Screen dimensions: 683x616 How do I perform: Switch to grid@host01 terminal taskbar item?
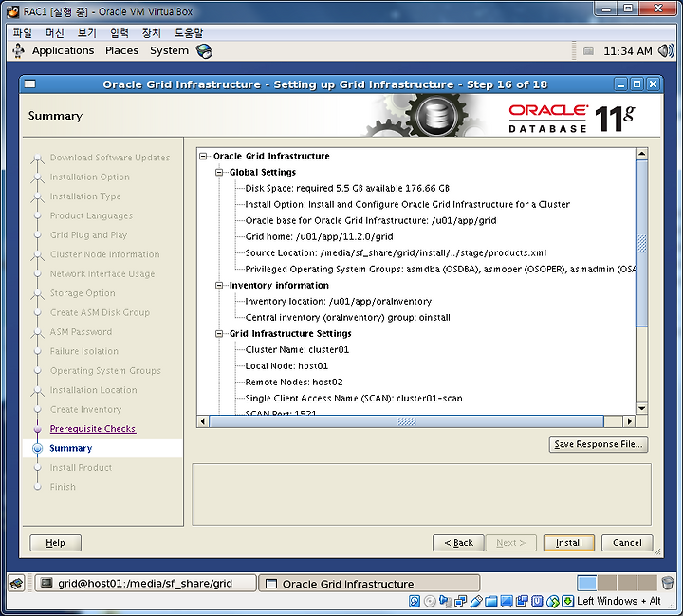145,583
